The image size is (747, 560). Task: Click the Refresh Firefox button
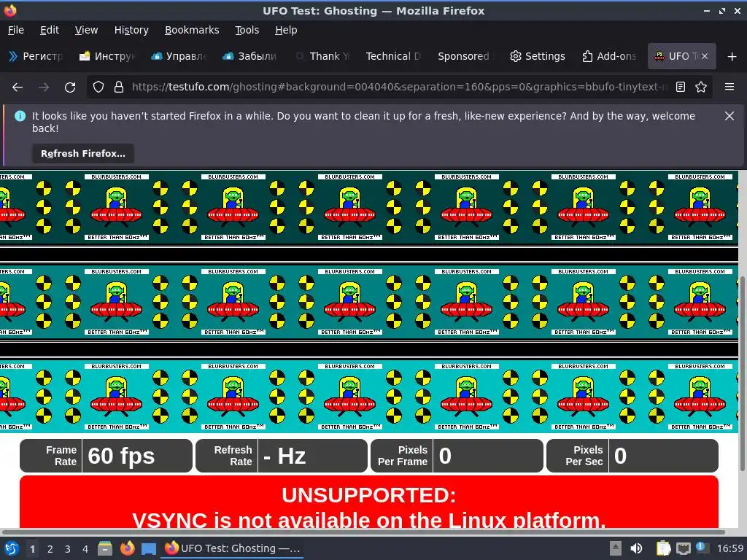click(x=83, y=154)
